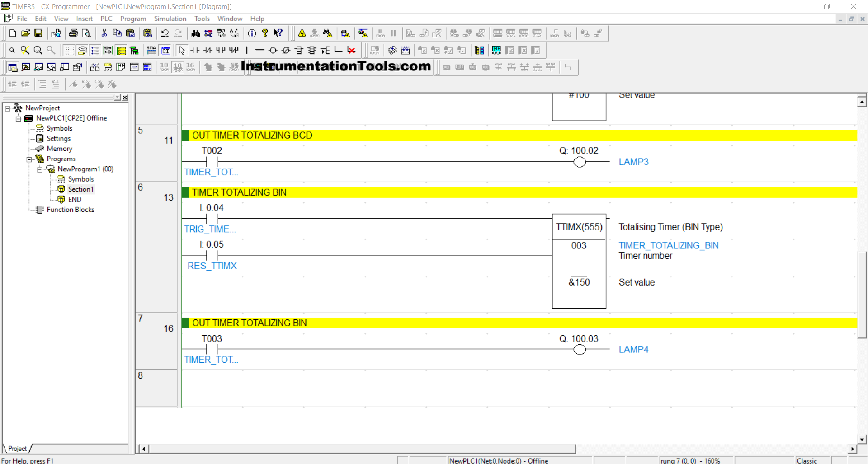Screen dimensions: 868x464
Task: Copy the selected element
Action: tap(117, 33)
